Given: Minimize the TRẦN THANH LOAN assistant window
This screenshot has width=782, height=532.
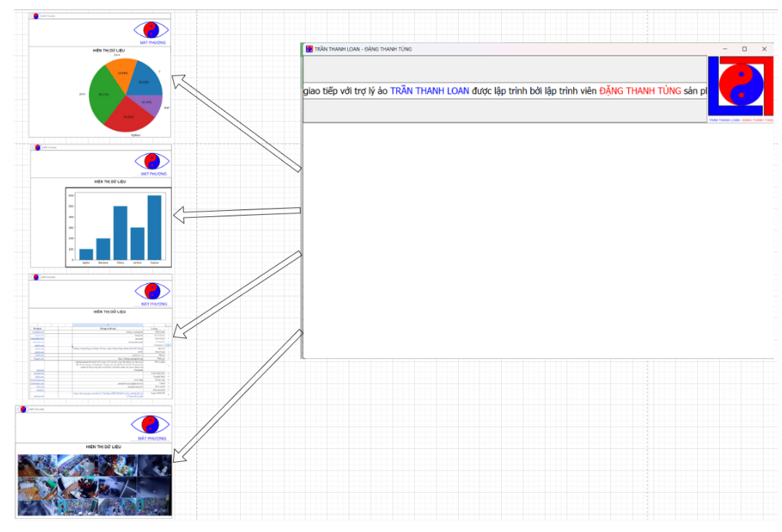Looking at the screenshot, I should [x=724, y=49].
